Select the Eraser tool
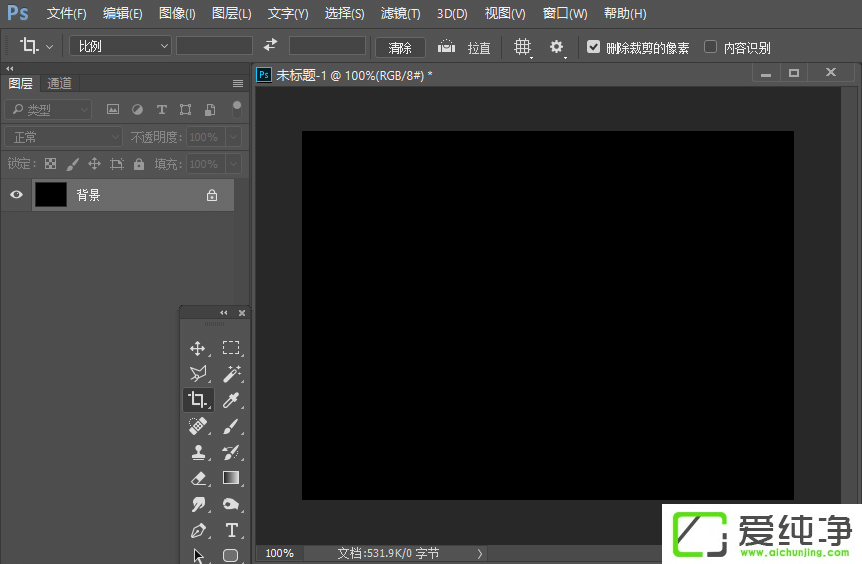862x564 pixels. click(x=198, y=478)
